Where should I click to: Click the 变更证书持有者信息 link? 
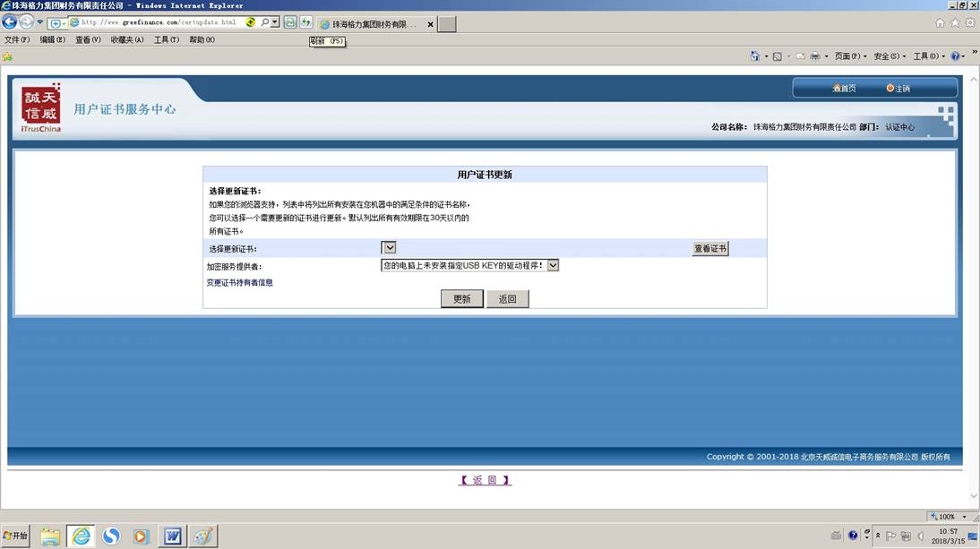[239, 282]
